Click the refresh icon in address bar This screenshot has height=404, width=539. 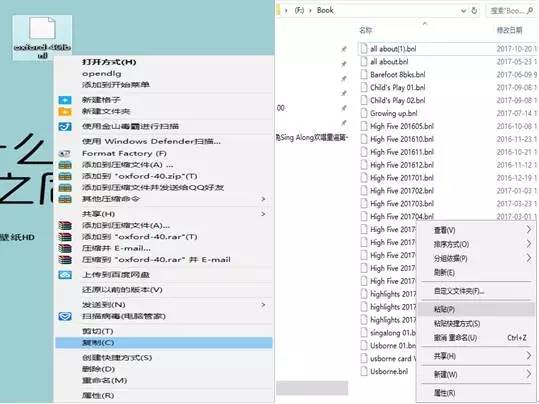pos(474,11)
